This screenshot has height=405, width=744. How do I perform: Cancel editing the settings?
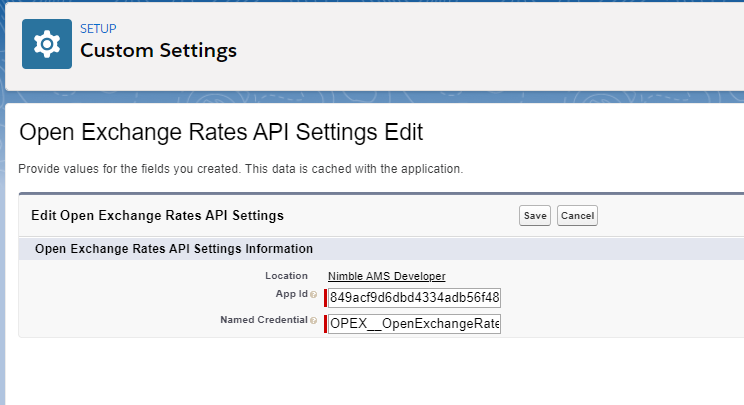(577, 216)
